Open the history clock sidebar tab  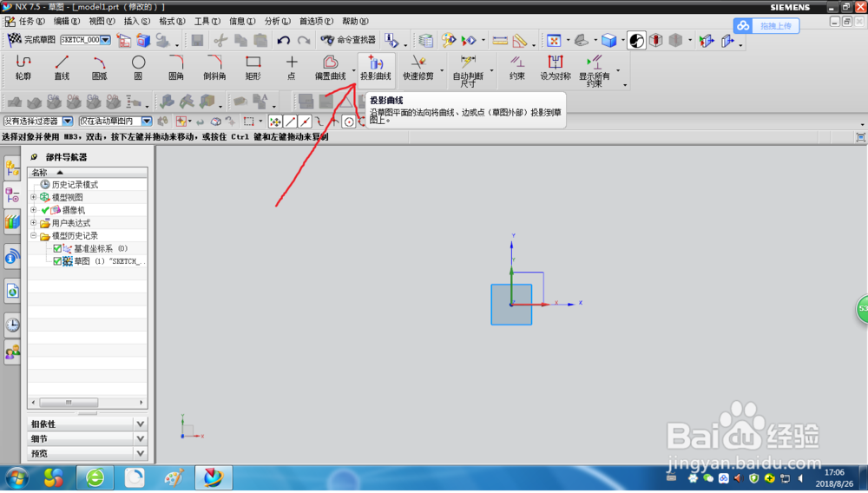(x=12, y=325)
